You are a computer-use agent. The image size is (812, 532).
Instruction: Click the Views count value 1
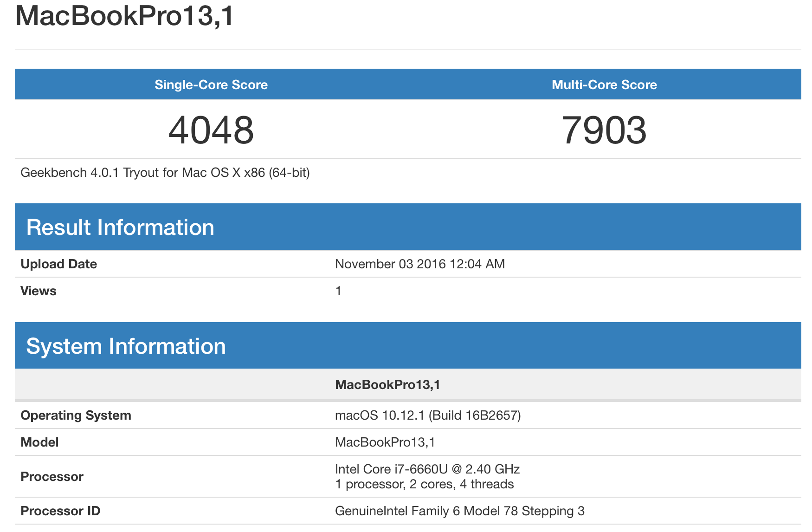coord(338,291)
